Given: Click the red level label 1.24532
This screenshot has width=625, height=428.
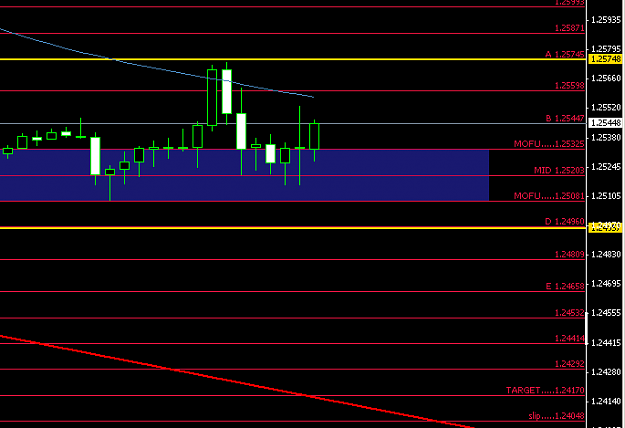Looking at the screenshot, I should coord(570,312).
